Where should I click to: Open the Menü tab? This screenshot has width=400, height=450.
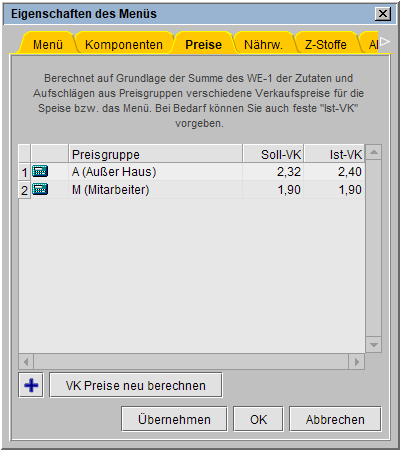point(48,44)
